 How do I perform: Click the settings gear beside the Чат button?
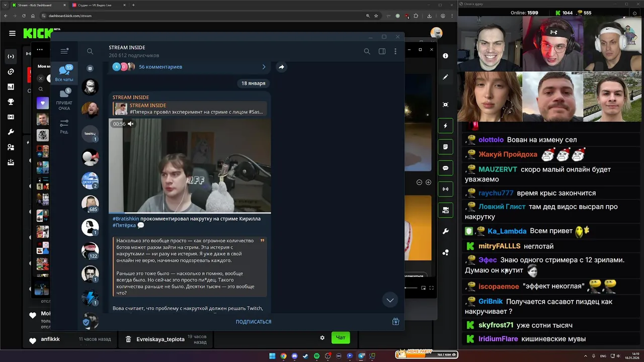tap(323, 338)
